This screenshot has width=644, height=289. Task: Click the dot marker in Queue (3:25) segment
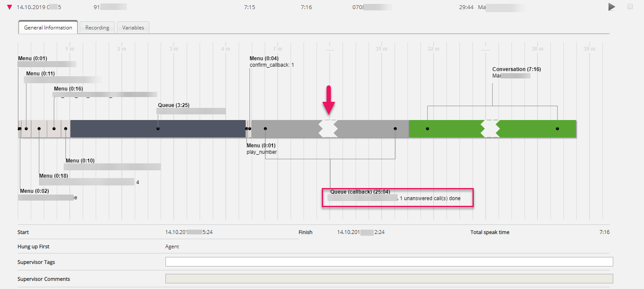pyautogui.click(x=158, y=129)
